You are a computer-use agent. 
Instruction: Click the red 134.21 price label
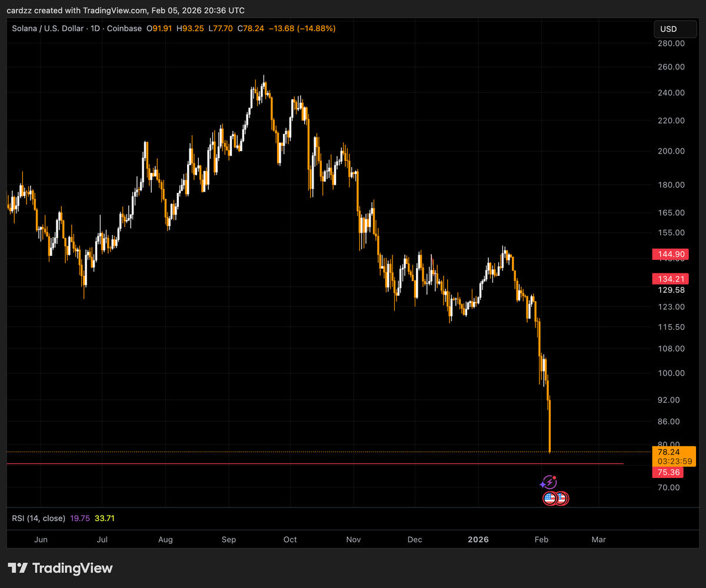(671, 278)
